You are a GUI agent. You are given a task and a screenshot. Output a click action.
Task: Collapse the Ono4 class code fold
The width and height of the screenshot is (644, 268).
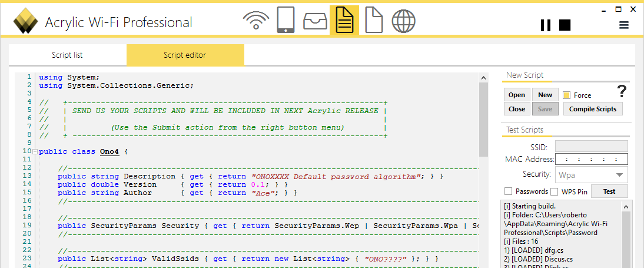35,152
